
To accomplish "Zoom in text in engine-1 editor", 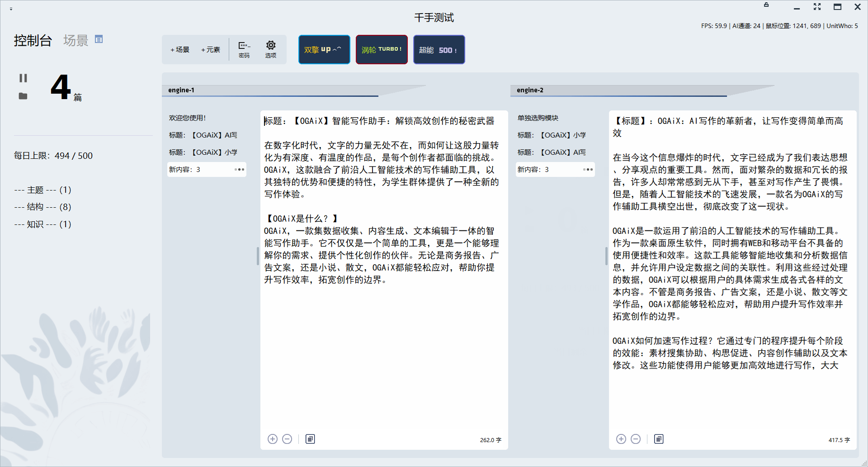I will pyautogui.click(x=273, y=439).
